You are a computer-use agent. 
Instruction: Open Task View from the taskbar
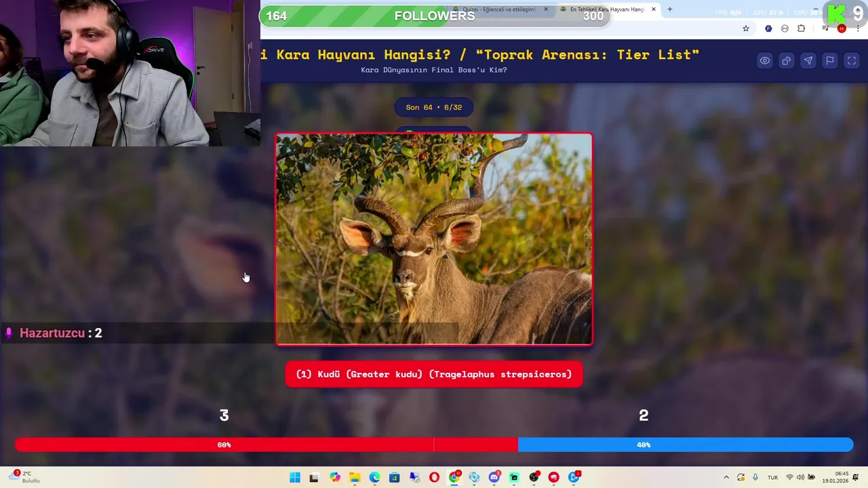coord(314,478)
